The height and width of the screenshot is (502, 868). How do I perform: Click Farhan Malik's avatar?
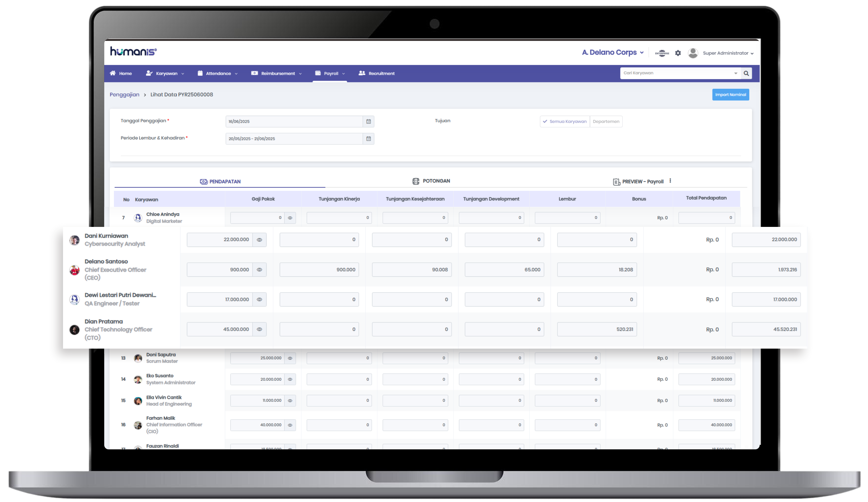click(138, 425)
